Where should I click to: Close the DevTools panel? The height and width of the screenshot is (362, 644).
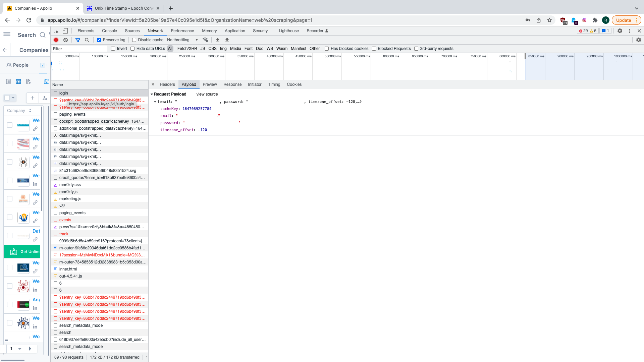[639, 31]
